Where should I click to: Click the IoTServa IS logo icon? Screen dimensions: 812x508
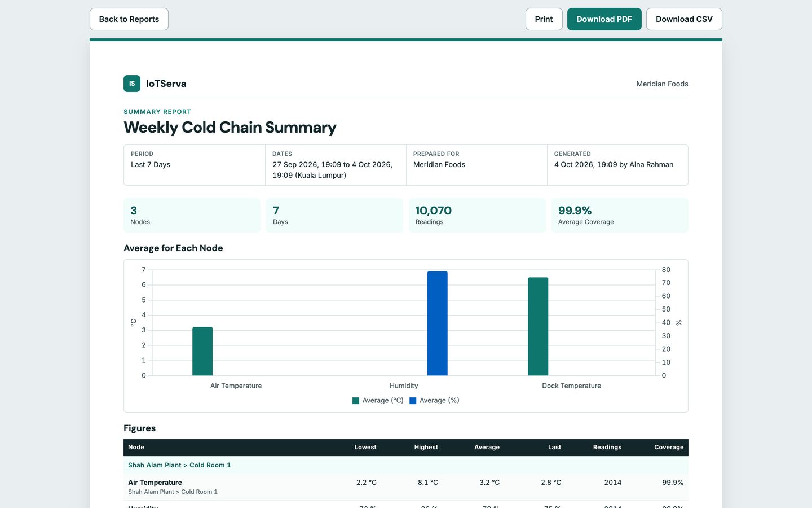pyautogui.click(x=132, y=84)
